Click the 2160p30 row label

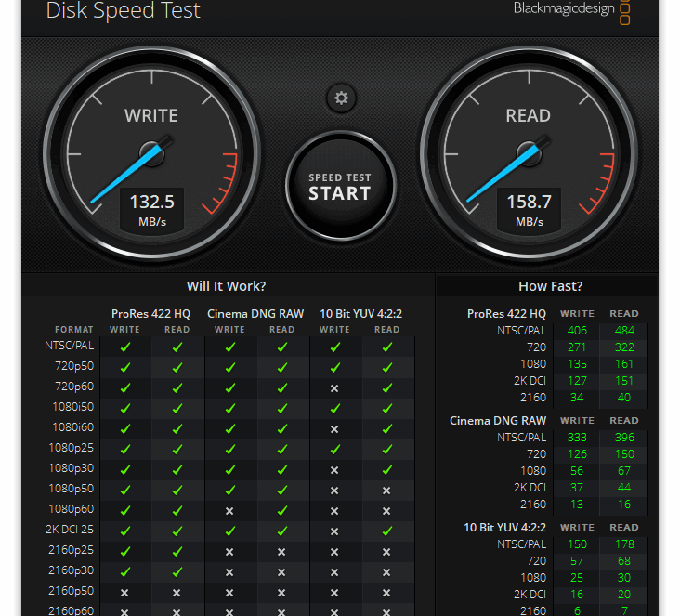pos(72,570)
